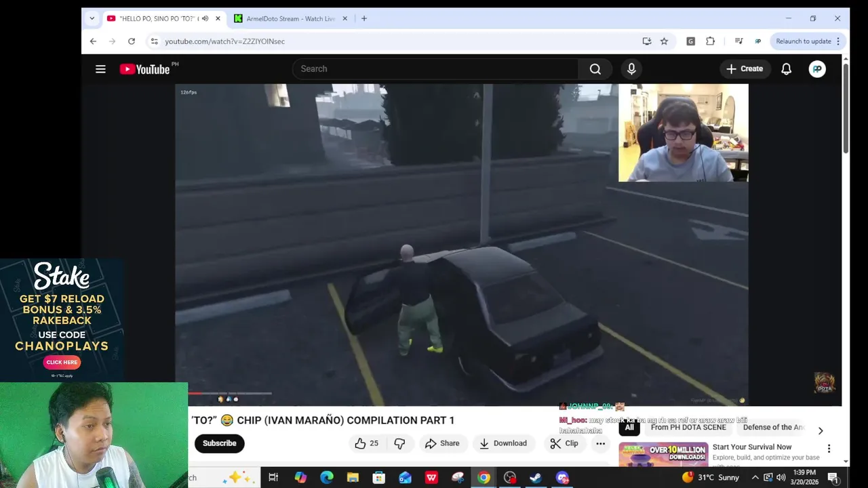Image resolution: width=868 pixels, height=488 pixels.
Task: Click the Create button on YouTube
Action: (x=745, y=69)
